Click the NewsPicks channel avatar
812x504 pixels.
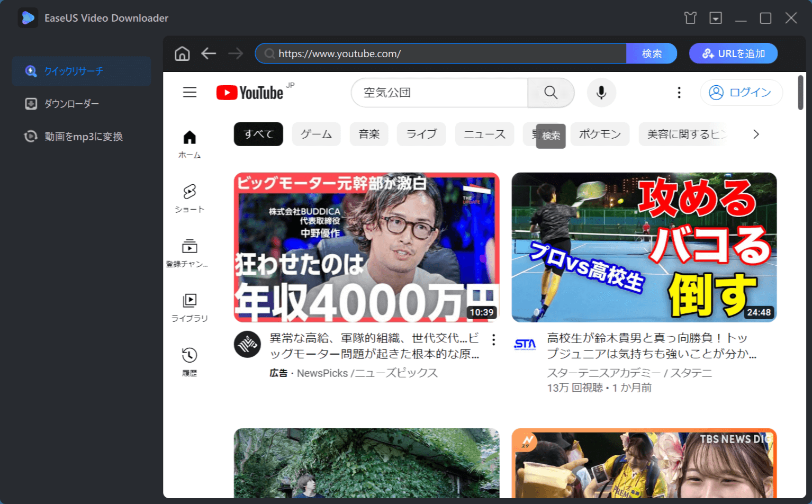pyautogui.click(x=247, y=344)
